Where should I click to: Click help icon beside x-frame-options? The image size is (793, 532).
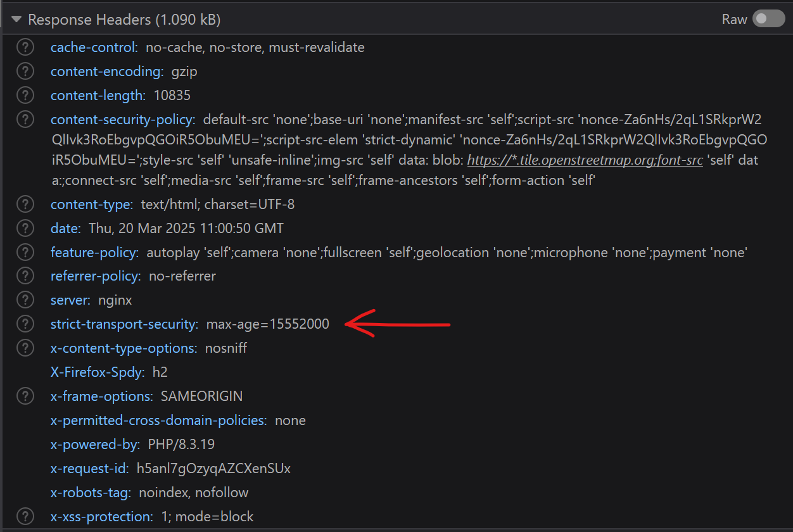25,396
